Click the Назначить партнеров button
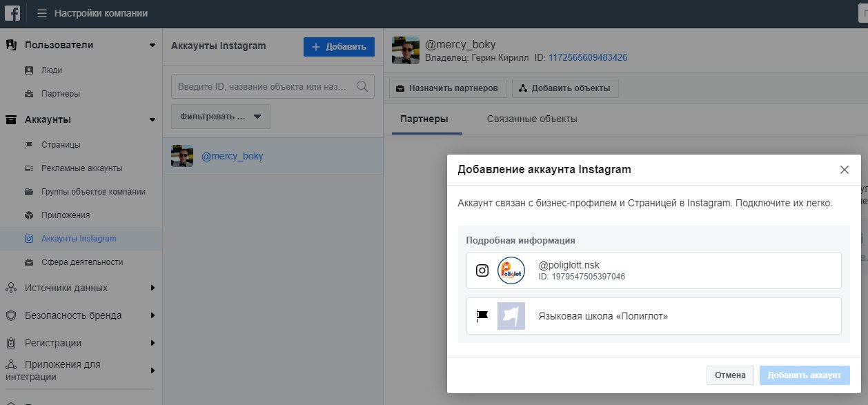Image resolution: width=868 pixels, height=405 pixels. click(448, 88)
